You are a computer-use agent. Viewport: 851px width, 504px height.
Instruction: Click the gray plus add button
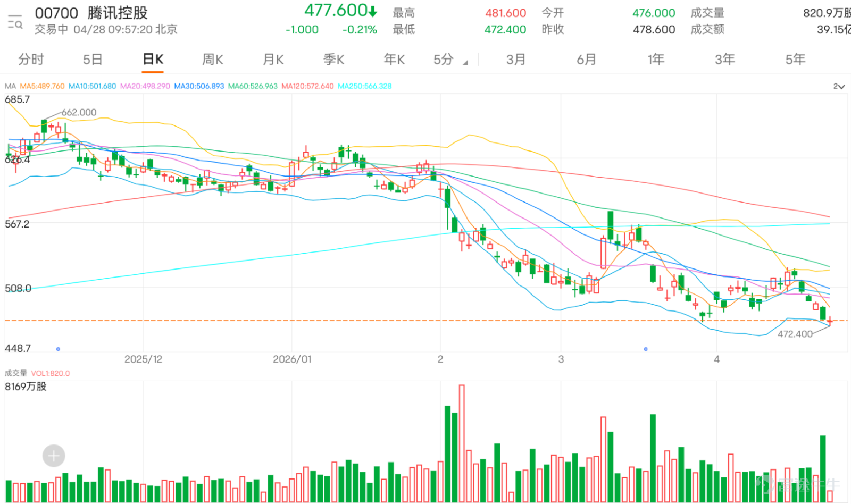pyautogui.click(x=54, y=456)
